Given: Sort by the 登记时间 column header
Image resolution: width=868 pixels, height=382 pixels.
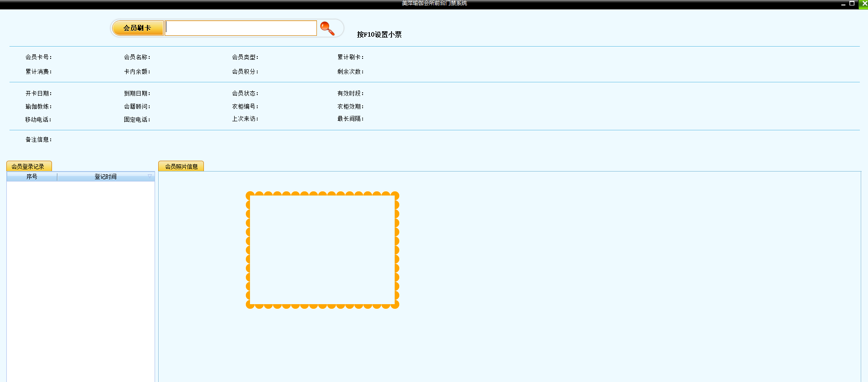Looking at the screenshot, I should coord(106,177).
